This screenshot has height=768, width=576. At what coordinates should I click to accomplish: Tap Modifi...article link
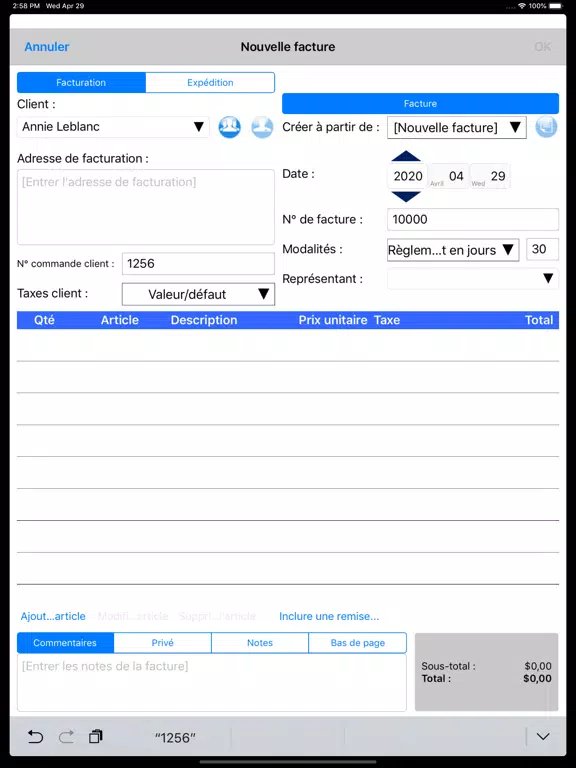pyautogui.click(x=133, y=616)
